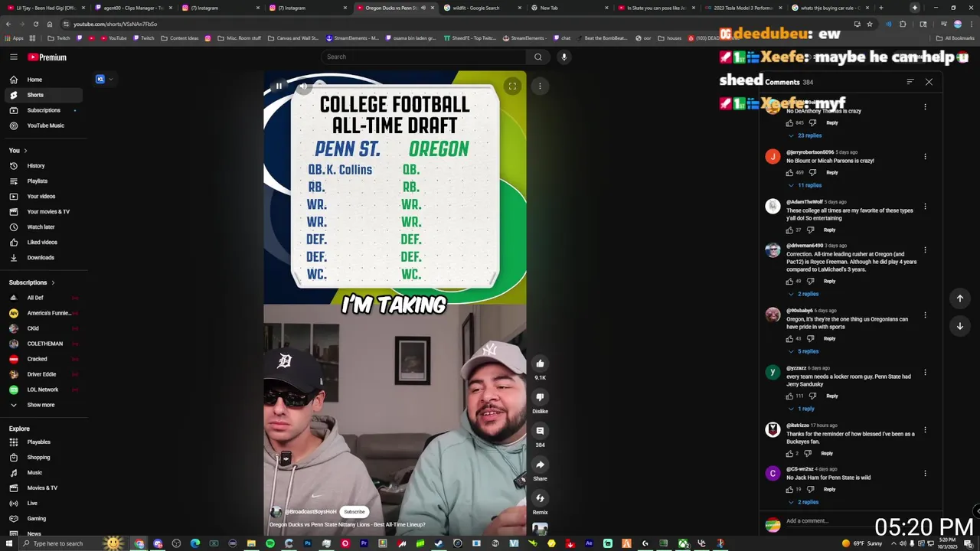Subscribe to BroadcastBoysHoH channel

coord(354,511)
